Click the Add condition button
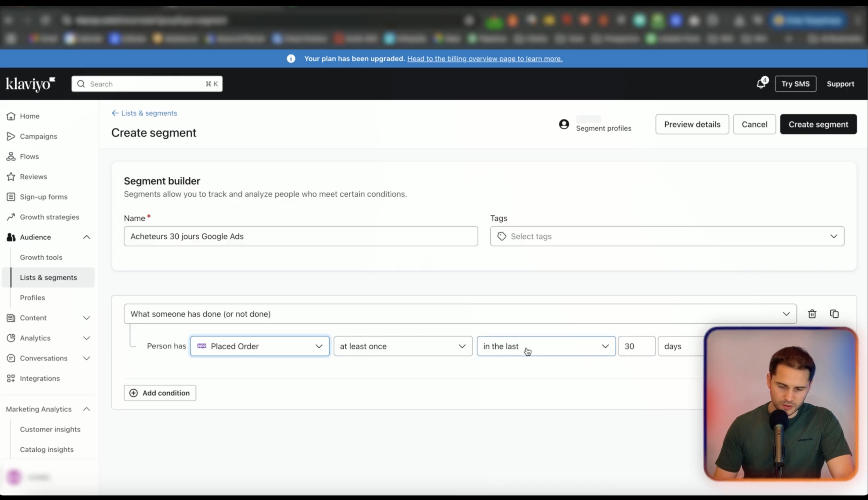The width and height of the screenshot is (868, 500). point(160,393)
